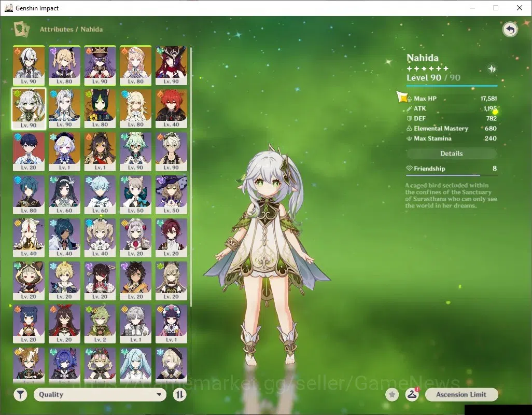Select Arlecchino's Lv. 90 portrait
Screen dimensions: 532x415
pos(29,65)
